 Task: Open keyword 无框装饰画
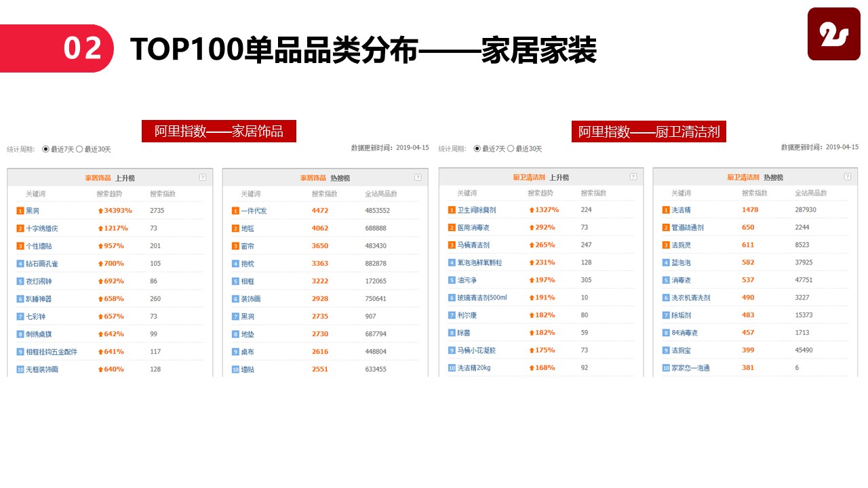[42, 369]
